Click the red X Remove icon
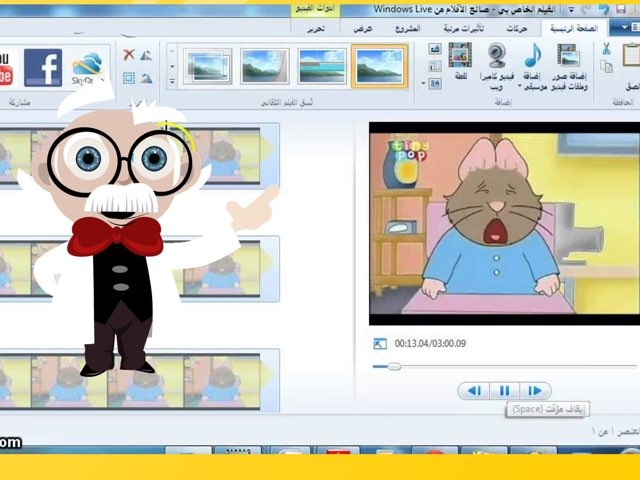Viewport: 640px width, 480px height. [x=129, y=55]
